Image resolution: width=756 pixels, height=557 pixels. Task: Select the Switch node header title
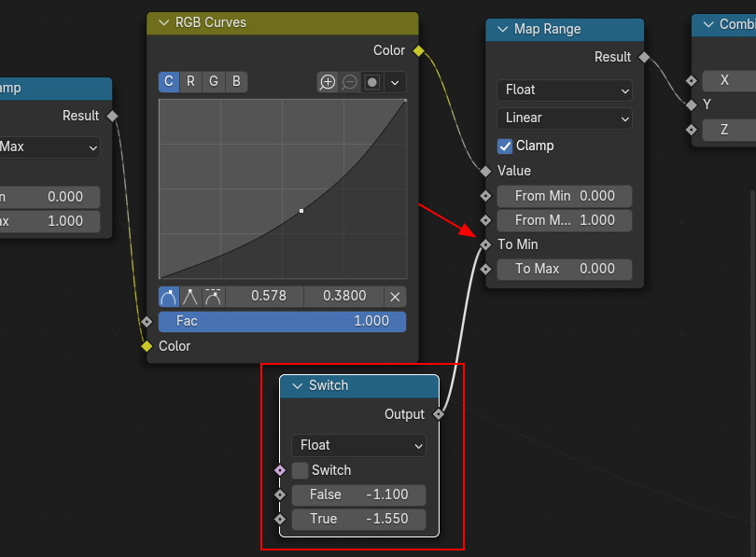tap(329, 385)
